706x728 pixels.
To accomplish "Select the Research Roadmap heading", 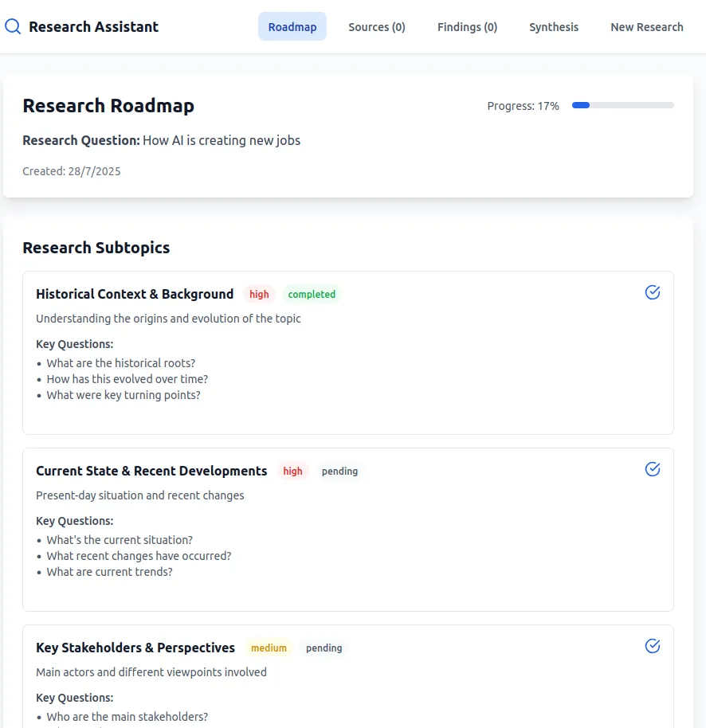I will 108,106.
